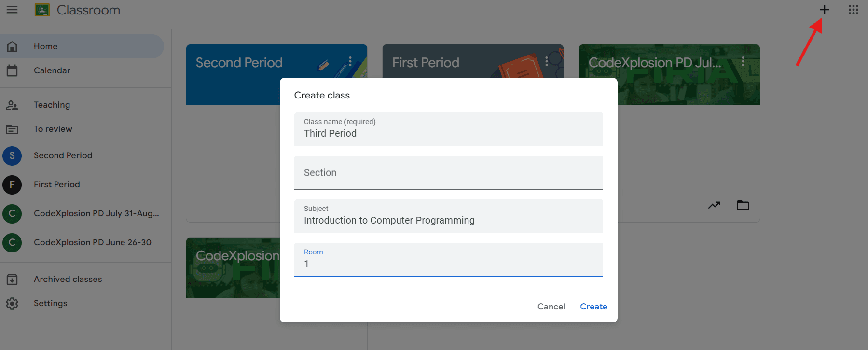
Task: Open Settings from sidebar
Action: click(x=82, y=303)
